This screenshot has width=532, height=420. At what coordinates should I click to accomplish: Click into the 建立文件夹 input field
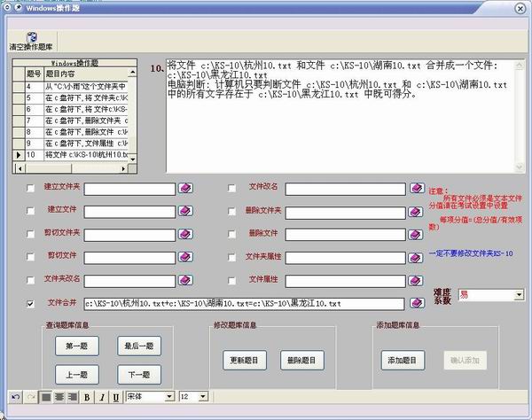(129, 189)
